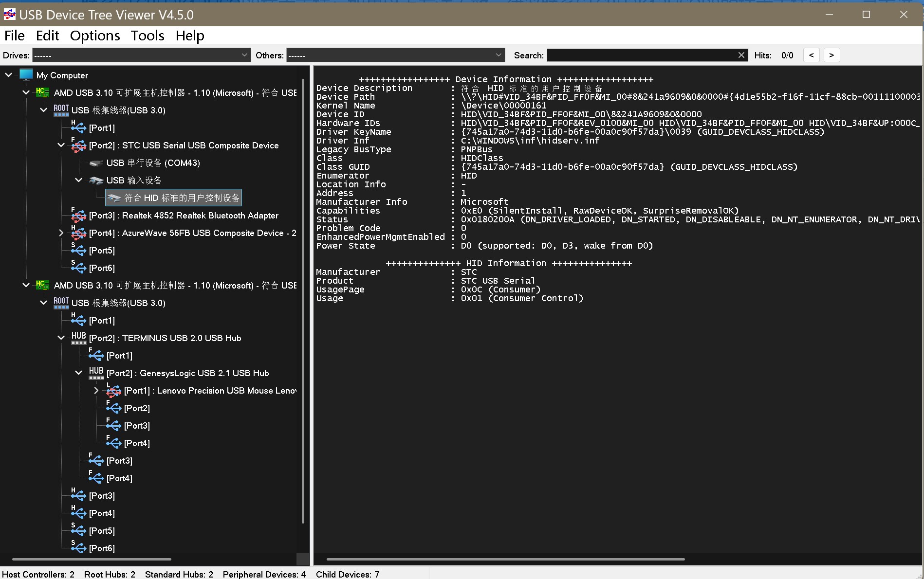924x579 pixels.
Task: Open the Others dropdown
Action: [x=395, y=55]
